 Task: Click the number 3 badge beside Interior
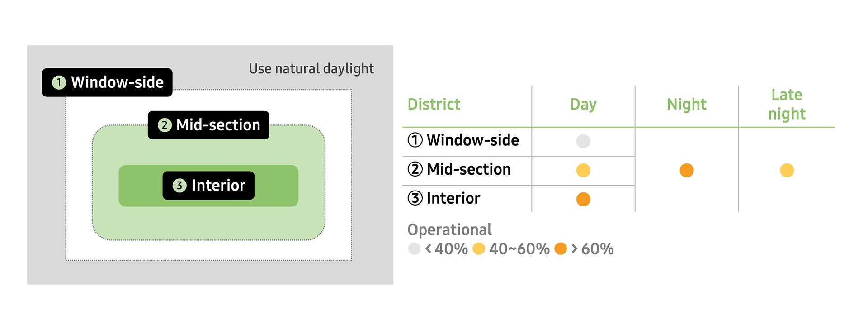coord(179,186)
